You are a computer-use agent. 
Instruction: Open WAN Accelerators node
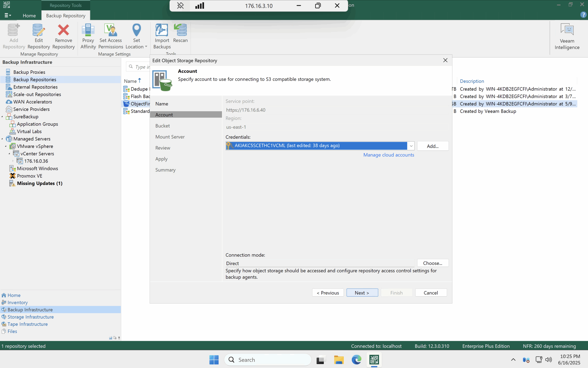pyautogui.click(x=33, y=102)
